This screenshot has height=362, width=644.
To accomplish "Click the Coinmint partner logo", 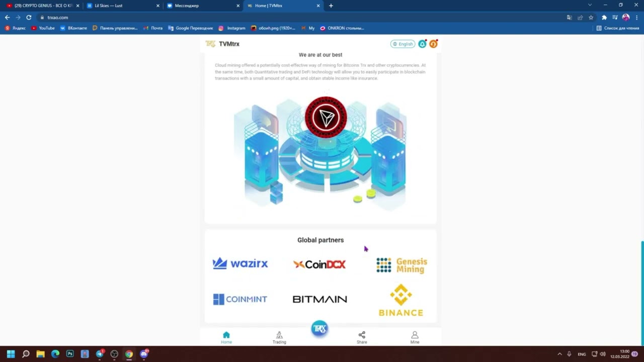I will pos(240,299).
